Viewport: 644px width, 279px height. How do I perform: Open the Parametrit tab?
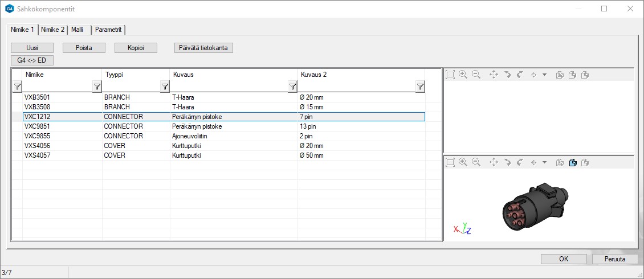pyautogui.click(x=109, y=30)
